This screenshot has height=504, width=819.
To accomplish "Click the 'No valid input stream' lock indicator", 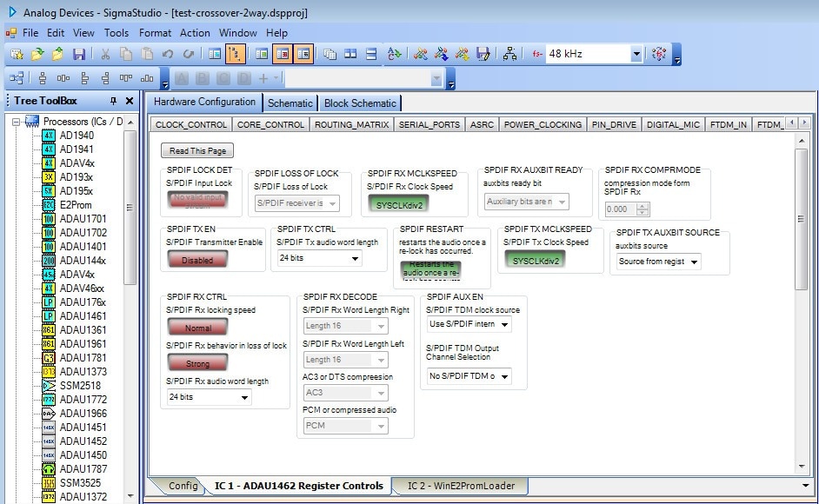I will [x=197, y=200].
